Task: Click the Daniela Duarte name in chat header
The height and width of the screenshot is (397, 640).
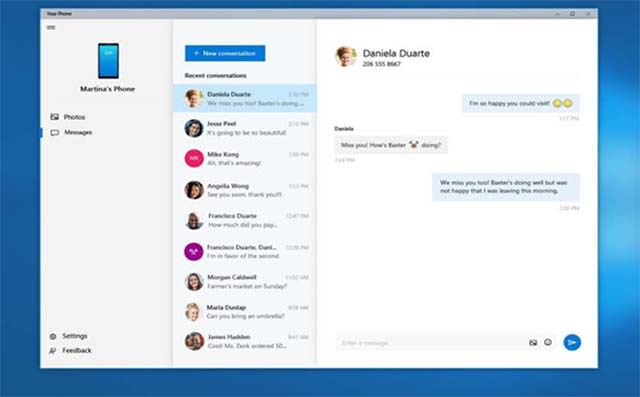Action: 396,53
